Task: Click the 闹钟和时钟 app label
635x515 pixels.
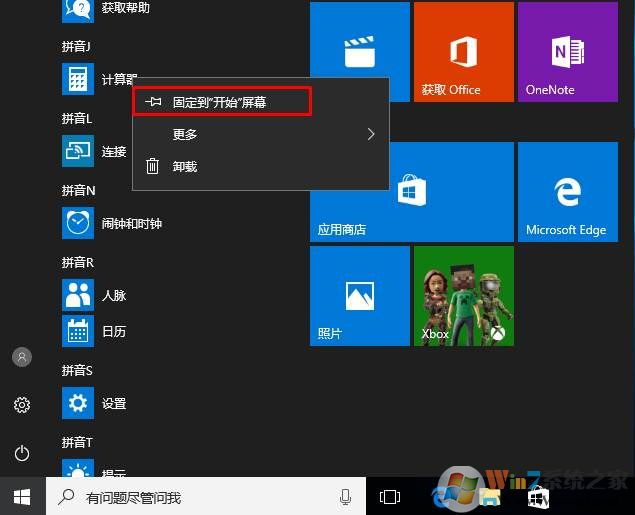Action: [132, 223]
